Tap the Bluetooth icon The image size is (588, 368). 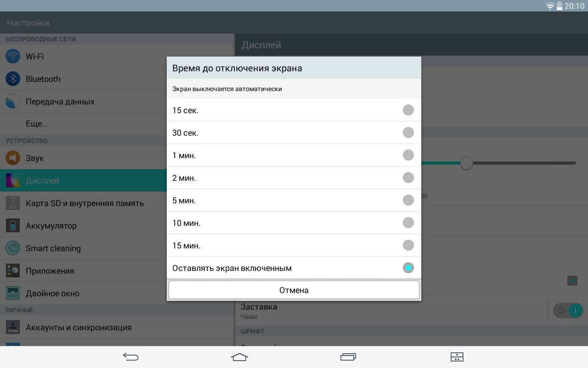[x=13, y=79]
